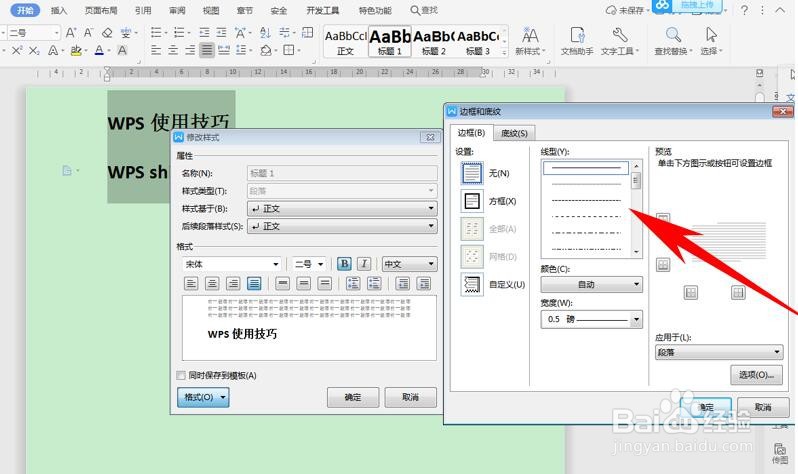This screenshot has width=798, height=474.
Task: Click the single line spacing icon in dialog
Action: [x=282, y=284]
